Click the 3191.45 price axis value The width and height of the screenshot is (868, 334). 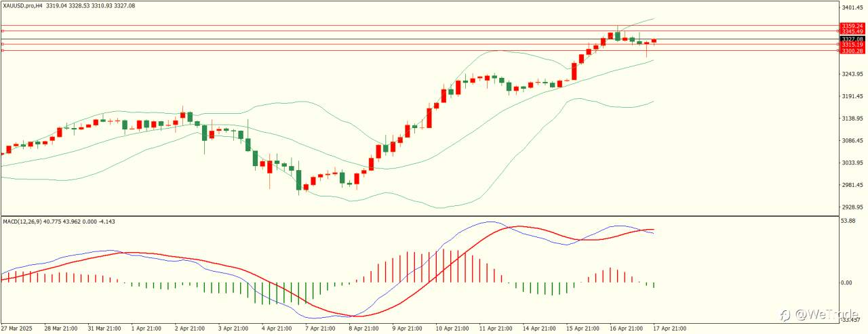[852, 96]
